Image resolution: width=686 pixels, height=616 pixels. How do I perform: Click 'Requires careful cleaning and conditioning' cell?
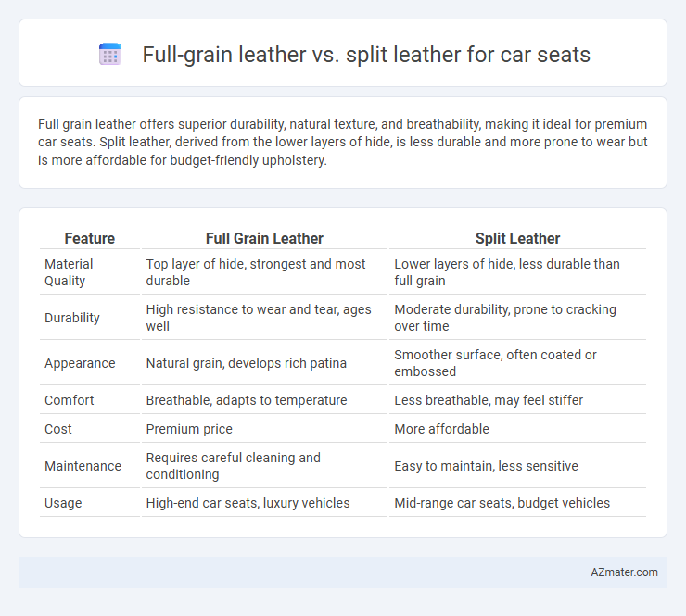click(264, 466)
